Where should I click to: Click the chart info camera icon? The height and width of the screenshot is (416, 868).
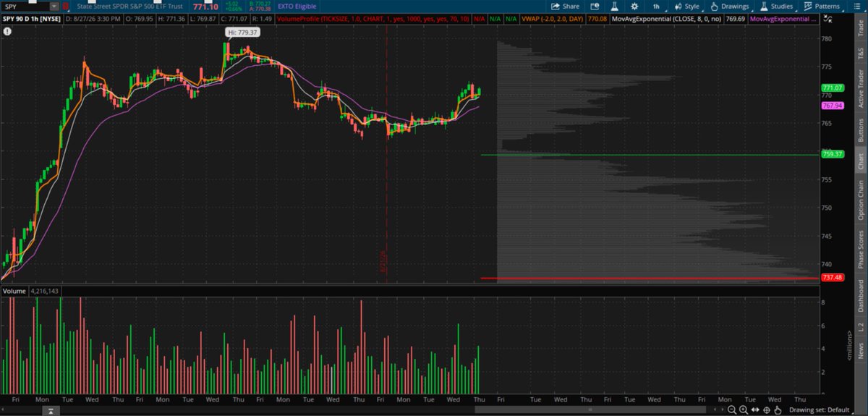(594, 6)
